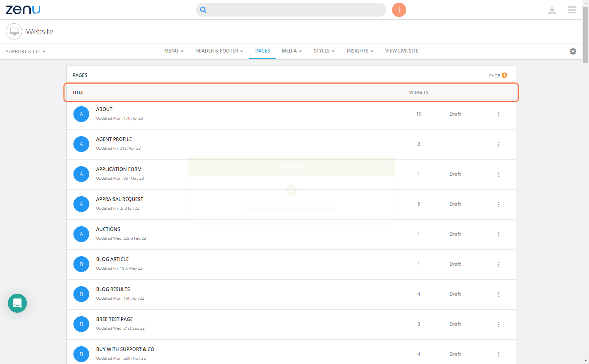The image size is (589, 364).
Task: Select the Pages tab
Action: pos(263,51)
